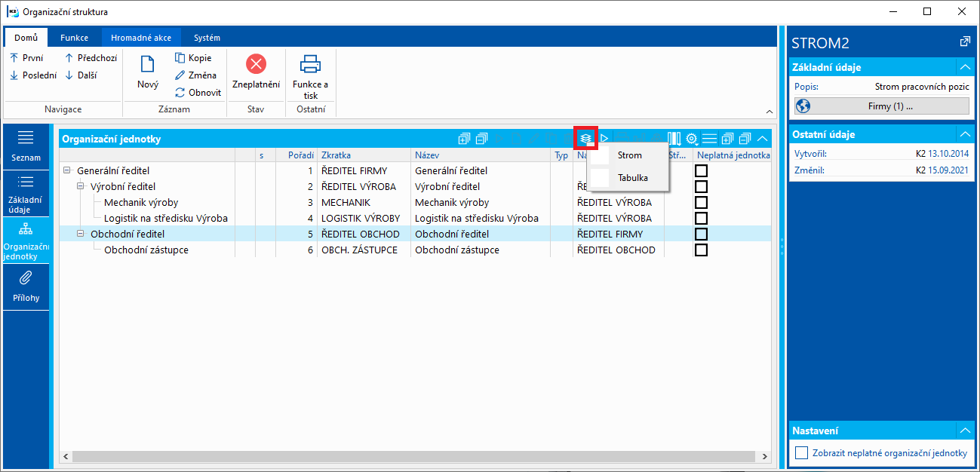The image size is (980, 472).
Task: Create a new record with Nový
Action: 148,74
